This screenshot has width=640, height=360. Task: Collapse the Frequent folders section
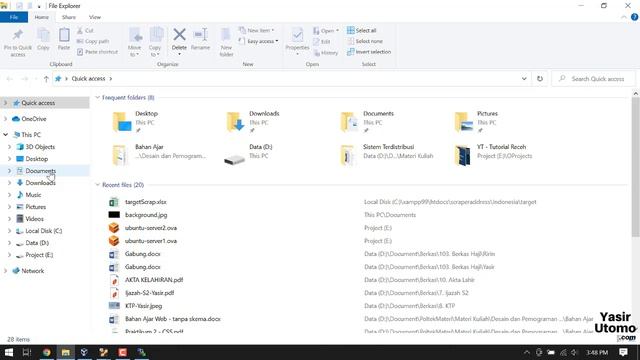pyautogui.click(x=98, y=98)
